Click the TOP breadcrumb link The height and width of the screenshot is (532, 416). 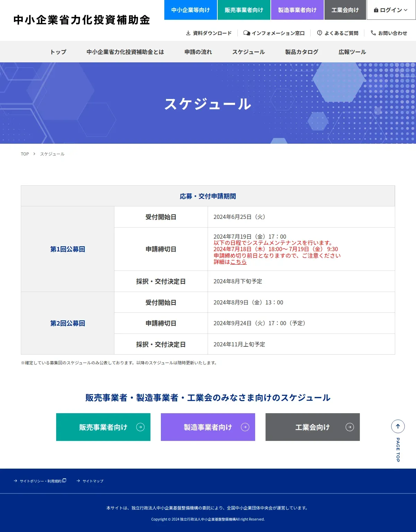coord(25,154)
